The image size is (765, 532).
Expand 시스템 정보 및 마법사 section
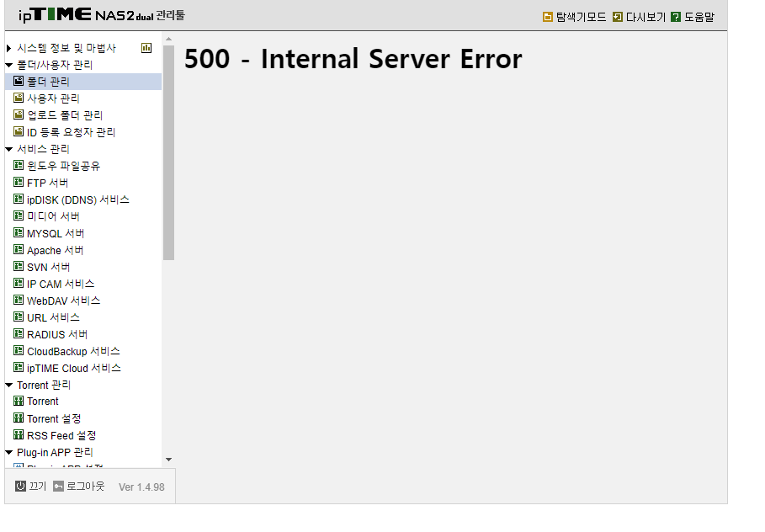[8, 48]
